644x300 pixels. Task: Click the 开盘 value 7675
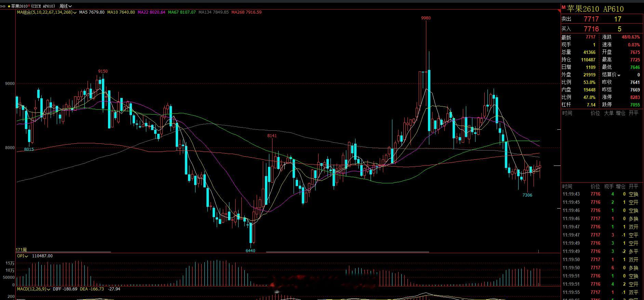(x=635, y=53)
